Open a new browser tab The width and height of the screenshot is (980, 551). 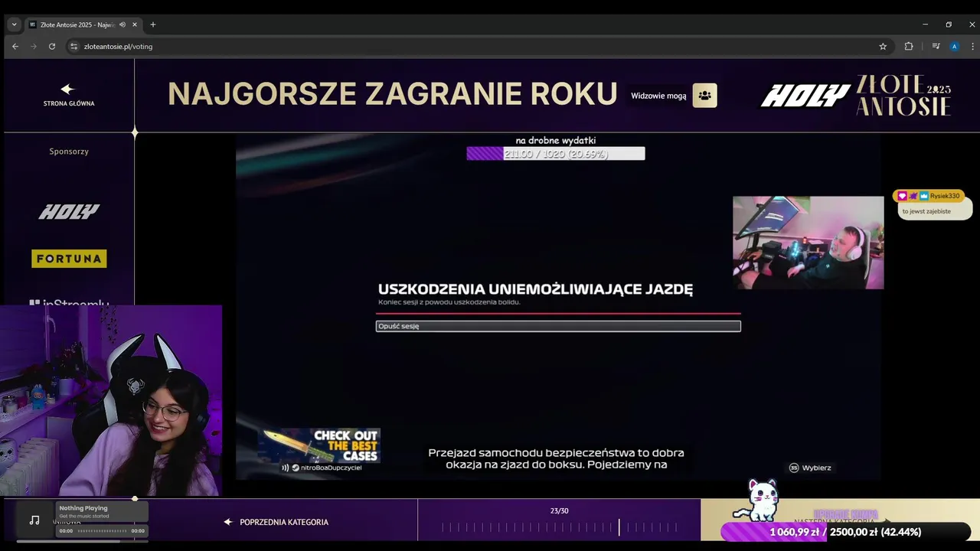click(x=152, y=24)
